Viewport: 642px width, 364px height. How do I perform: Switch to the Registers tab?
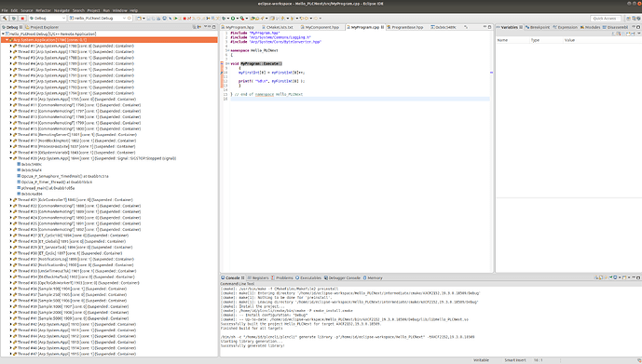click(258, 277)
